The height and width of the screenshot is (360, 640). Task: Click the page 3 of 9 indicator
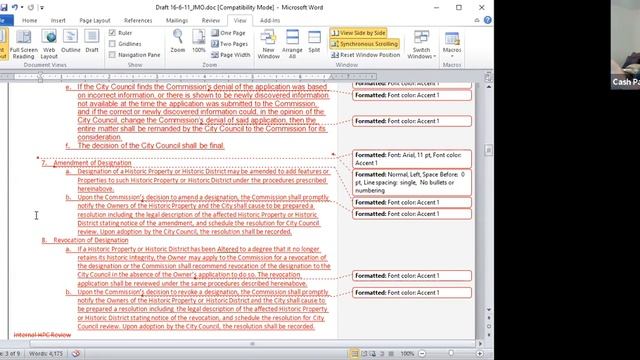[10, 353]
